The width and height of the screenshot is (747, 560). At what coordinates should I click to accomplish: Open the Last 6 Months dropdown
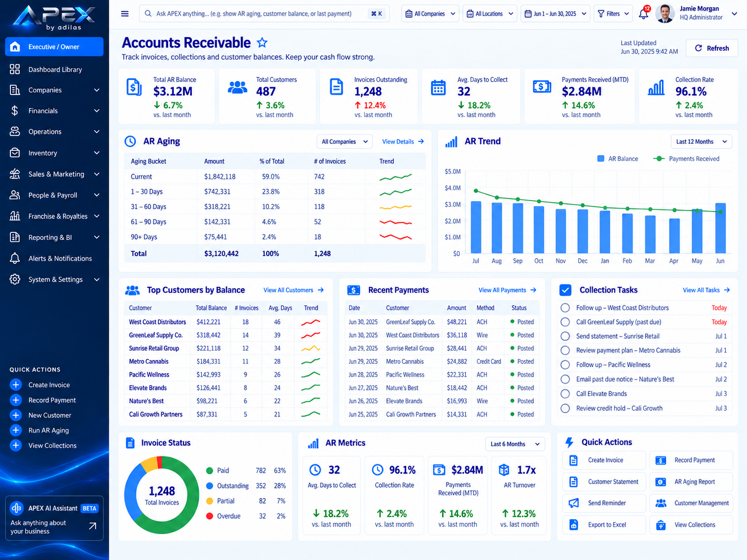coord(515,444)
